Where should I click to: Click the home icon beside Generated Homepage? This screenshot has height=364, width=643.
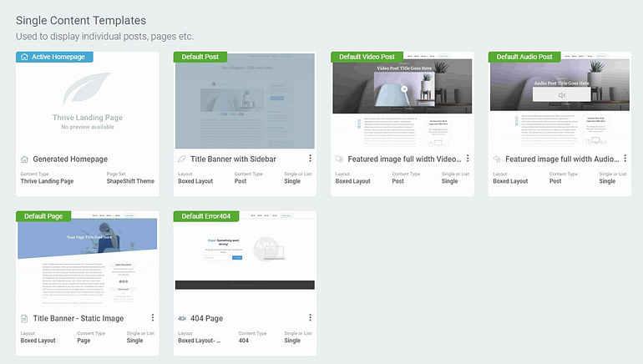[x=24, y=159]
